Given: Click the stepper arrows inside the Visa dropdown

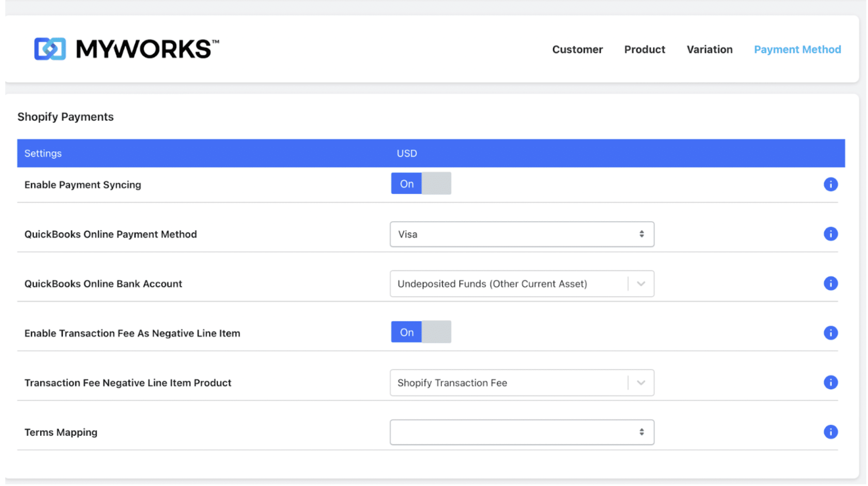Looking at the screenshot, I should tap(642, 234).
